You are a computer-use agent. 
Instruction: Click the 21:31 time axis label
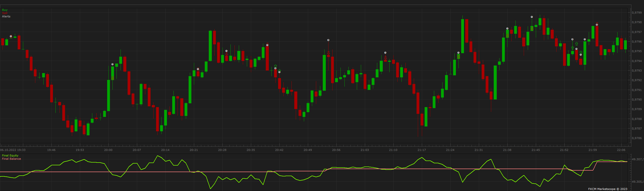click(x=479, y=150)
